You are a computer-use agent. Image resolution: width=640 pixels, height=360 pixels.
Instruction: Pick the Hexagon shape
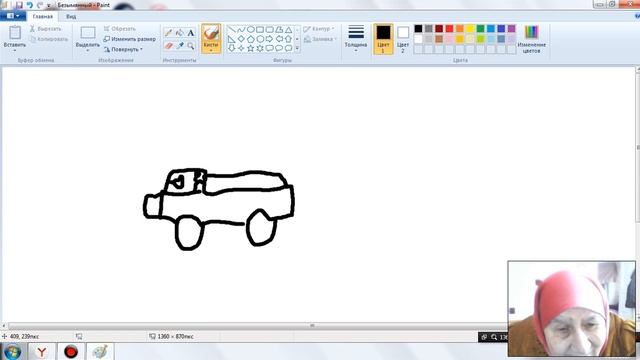point(260,39)
